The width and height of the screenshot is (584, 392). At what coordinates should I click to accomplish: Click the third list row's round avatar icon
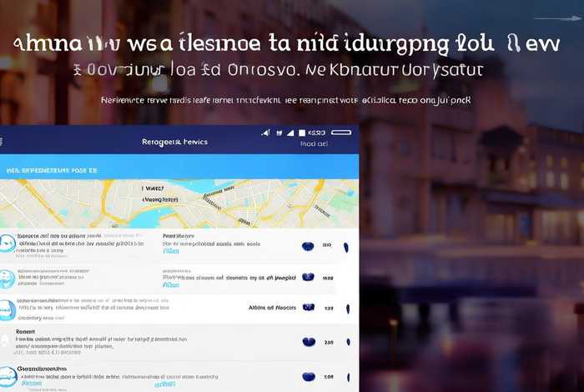[x=8, y=309]
